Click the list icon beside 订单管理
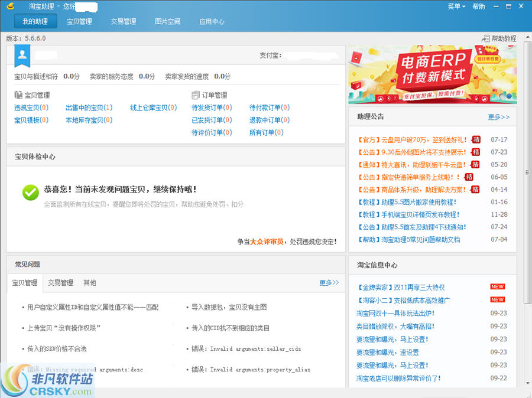Image resolution: width=532 pixels, height=398 pixels. click(x=196, y=95)
